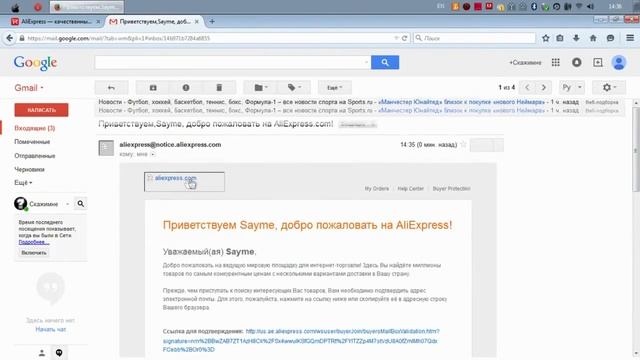The width and height of the screenshot is (640, 360).
Task: Click the Google+ share icon
Action: tap(598, 62)
